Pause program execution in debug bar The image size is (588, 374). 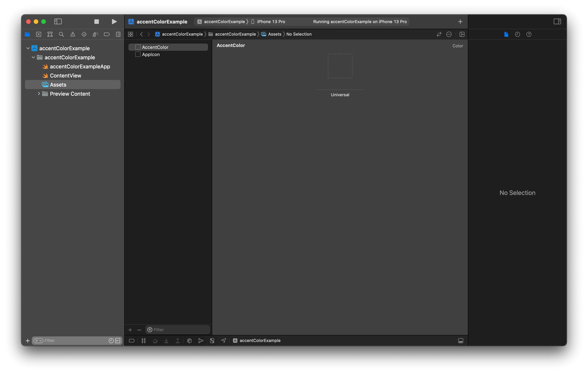coord(144,340)
